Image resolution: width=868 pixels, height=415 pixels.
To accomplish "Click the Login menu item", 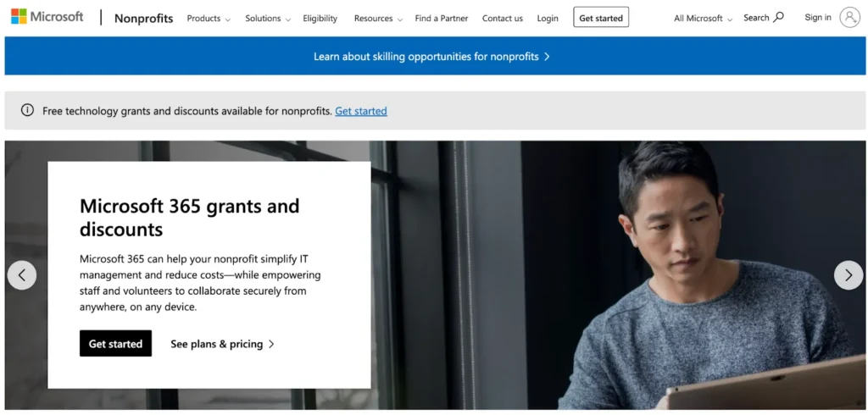I will pyautogui.click(x=548, y=19).
